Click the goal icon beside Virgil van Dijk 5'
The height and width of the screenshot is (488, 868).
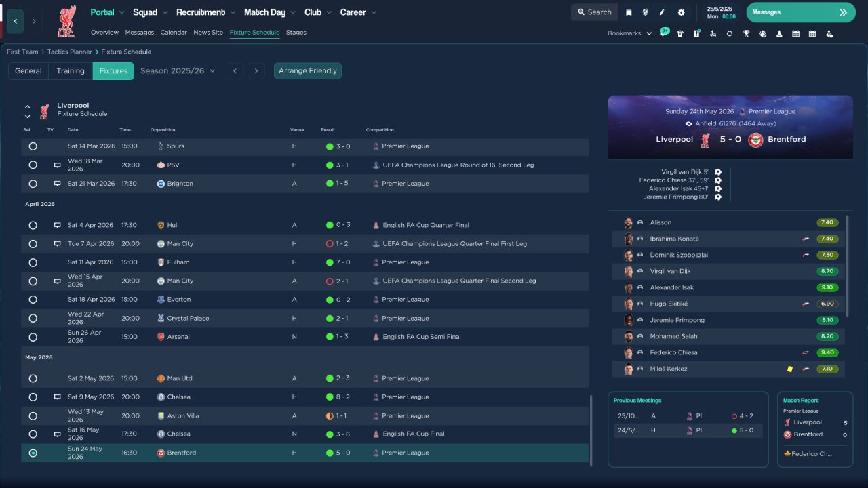(x=718, y=172)
